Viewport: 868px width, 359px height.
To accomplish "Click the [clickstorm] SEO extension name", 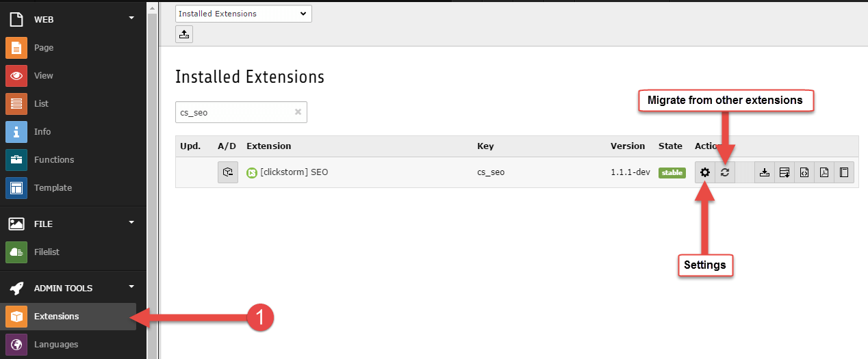I will tap(294, 172).
